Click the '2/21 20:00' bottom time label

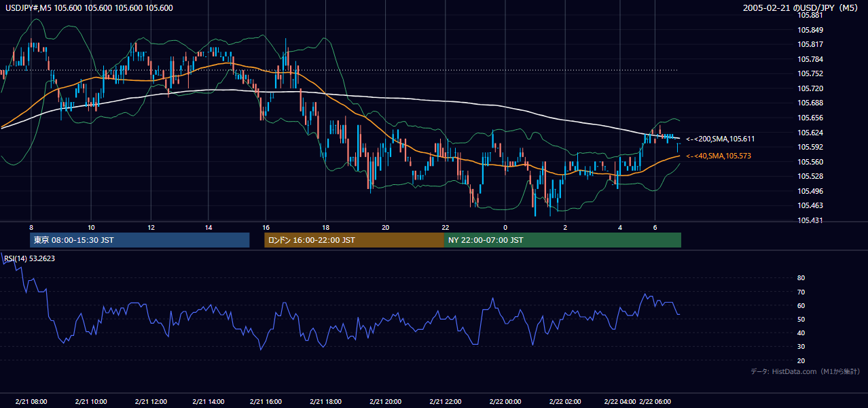point(385,401)
